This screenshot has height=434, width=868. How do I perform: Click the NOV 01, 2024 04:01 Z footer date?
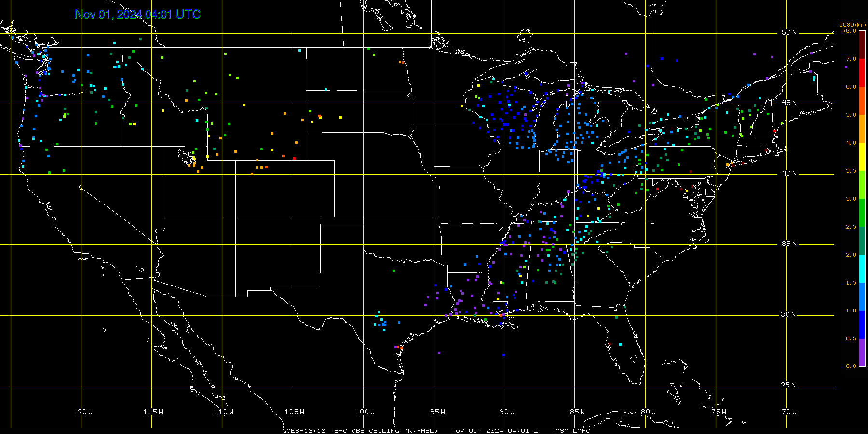494,431
